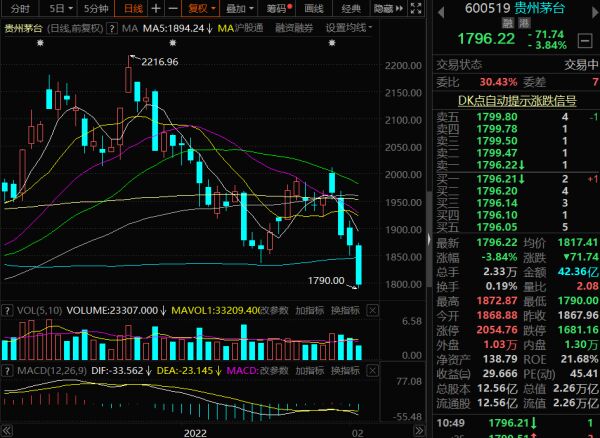Open the DK点自动提示涨跌信号 link
The height and width of the screenshot is (438, 600).
click(x=518, y=101)
